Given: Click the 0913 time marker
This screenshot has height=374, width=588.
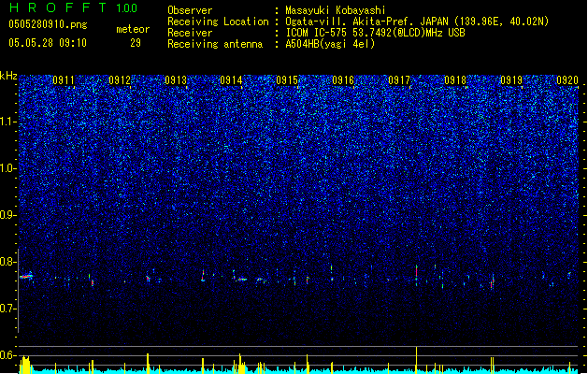Looking at the screenshot, I should 176,80.
